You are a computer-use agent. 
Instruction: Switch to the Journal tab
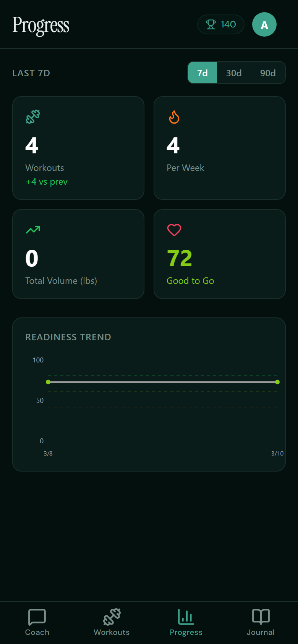pos(260,623)
